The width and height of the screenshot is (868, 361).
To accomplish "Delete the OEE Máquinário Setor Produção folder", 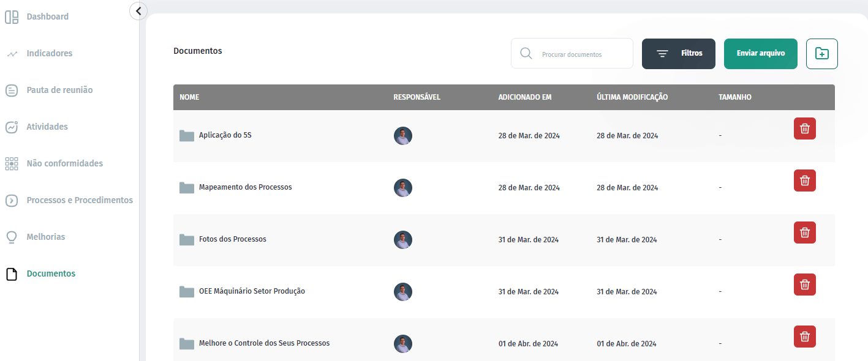I will [805, 285].
